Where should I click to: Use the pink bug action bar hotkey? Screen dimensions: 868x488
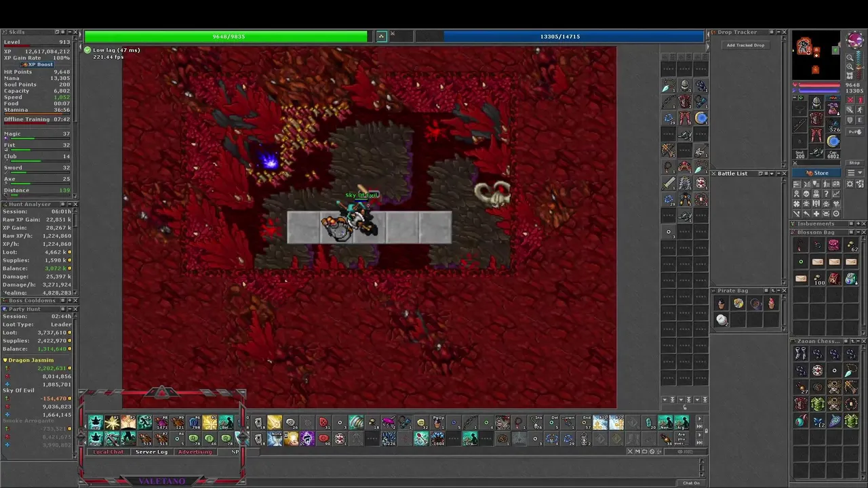[389, 422]
